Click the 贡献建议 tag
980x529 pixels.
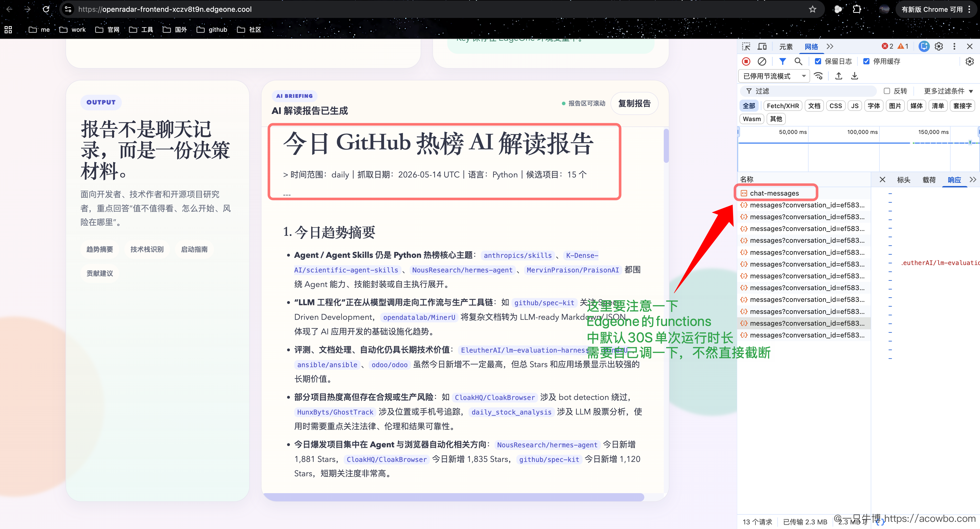[100, 273]
